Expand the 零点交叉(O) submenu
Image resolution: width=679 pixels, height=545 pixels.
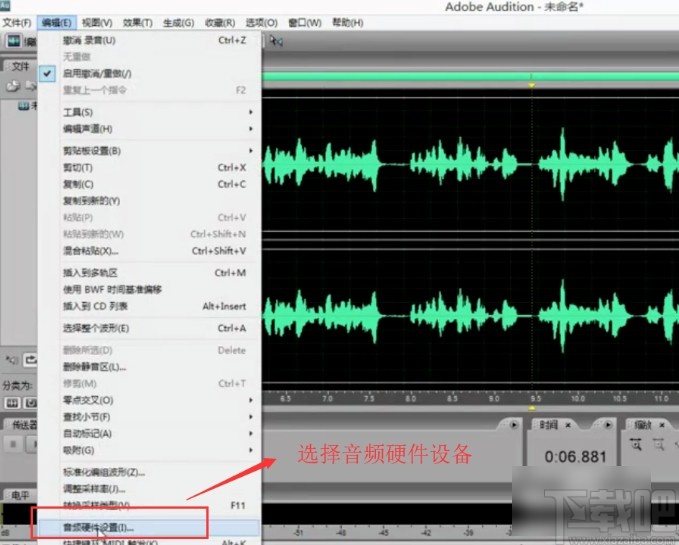149,400
